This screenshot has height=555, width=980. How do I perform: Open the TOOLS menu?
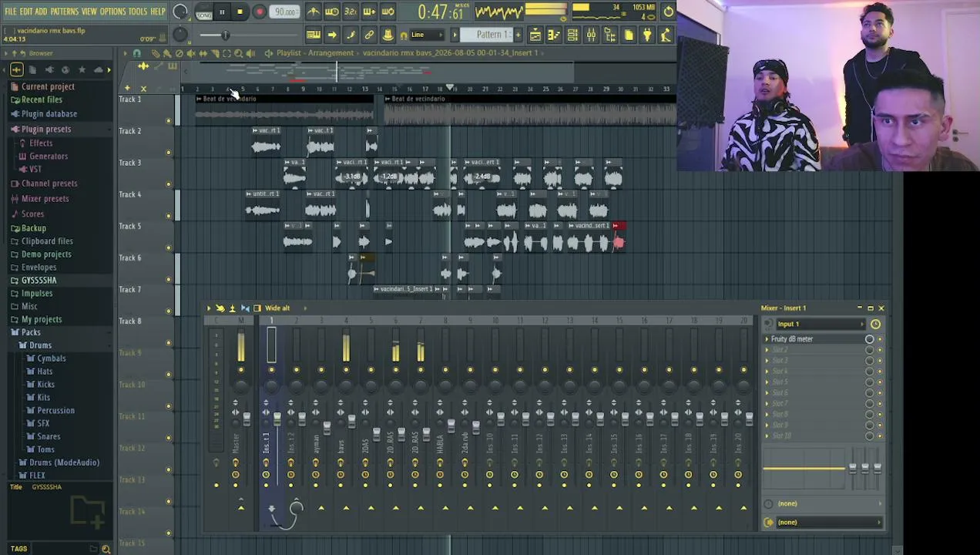137,12
